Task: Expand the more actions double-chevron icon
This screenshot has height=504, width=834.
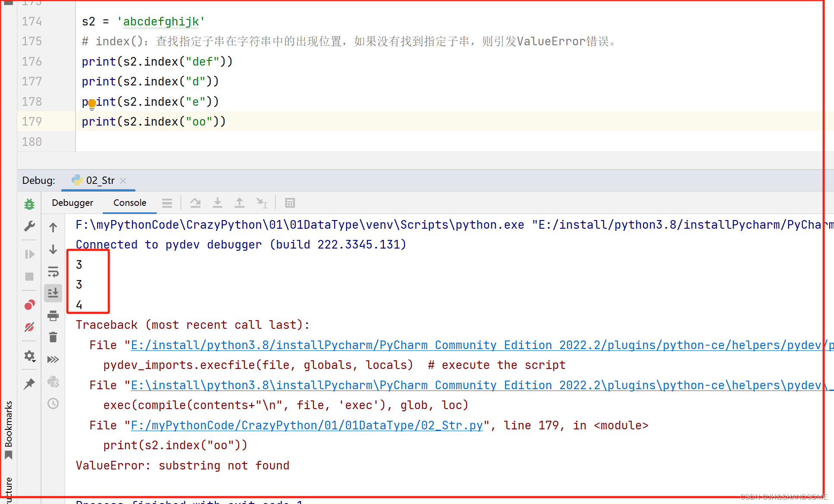Action: tap(53, 359)
